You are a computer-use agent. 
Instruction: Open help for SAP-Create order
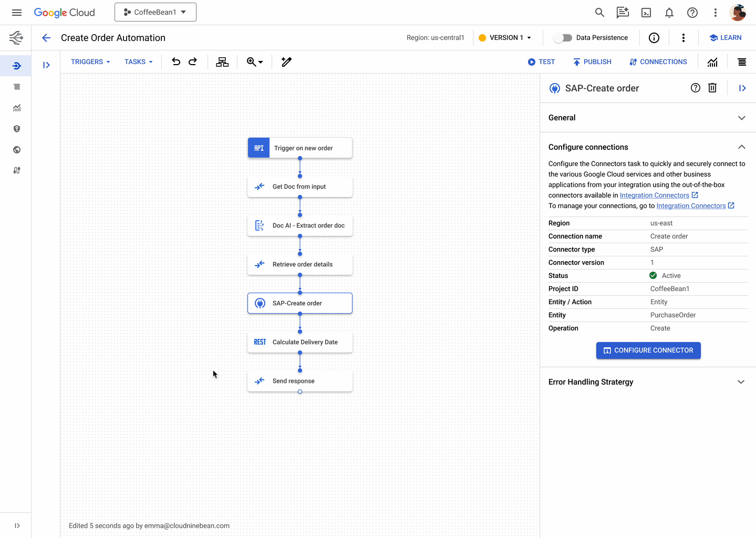(695, 88)
